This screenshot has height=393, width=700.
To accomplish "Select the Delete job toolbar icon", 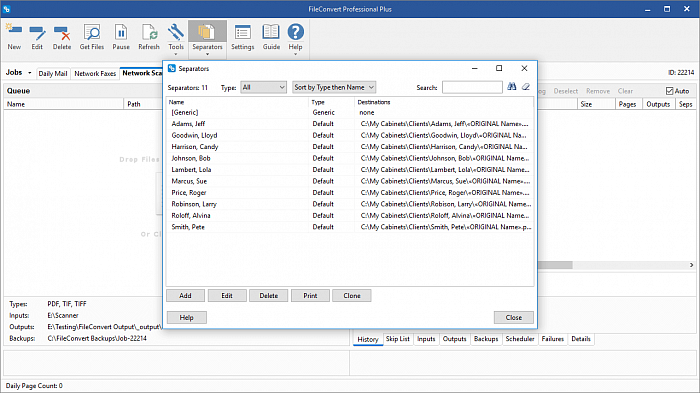I will tap(62, 37).
